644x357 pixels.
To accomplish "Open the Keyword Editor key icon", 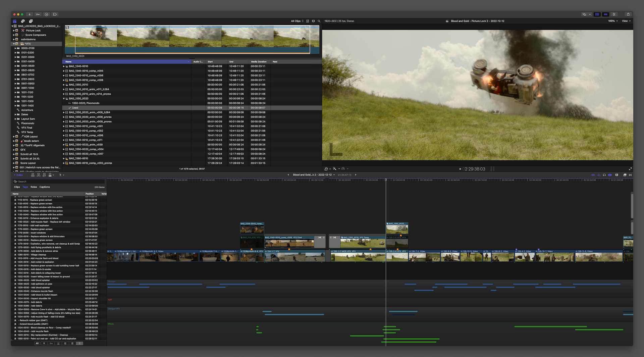I will point(38,14).
